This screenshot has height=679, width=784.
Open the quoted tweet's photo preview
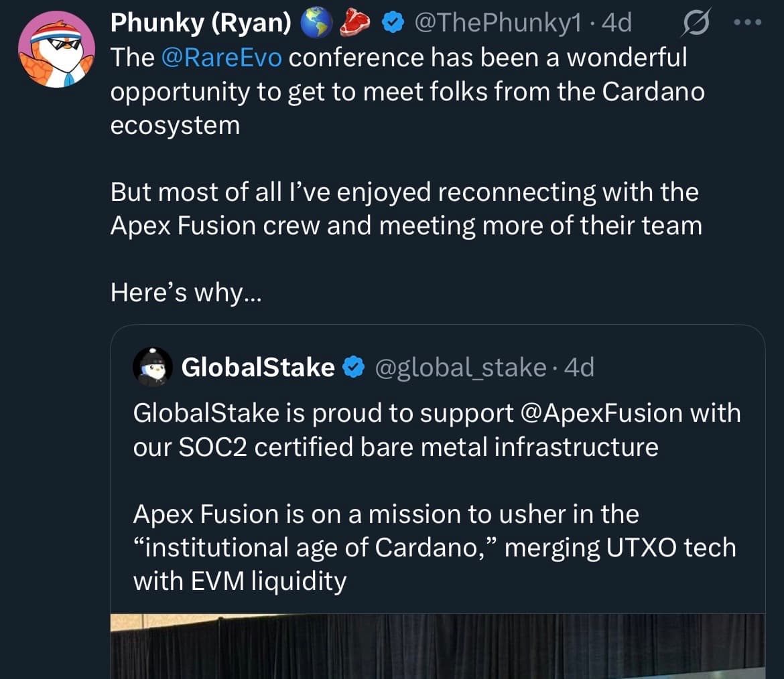tap(437, 646)
